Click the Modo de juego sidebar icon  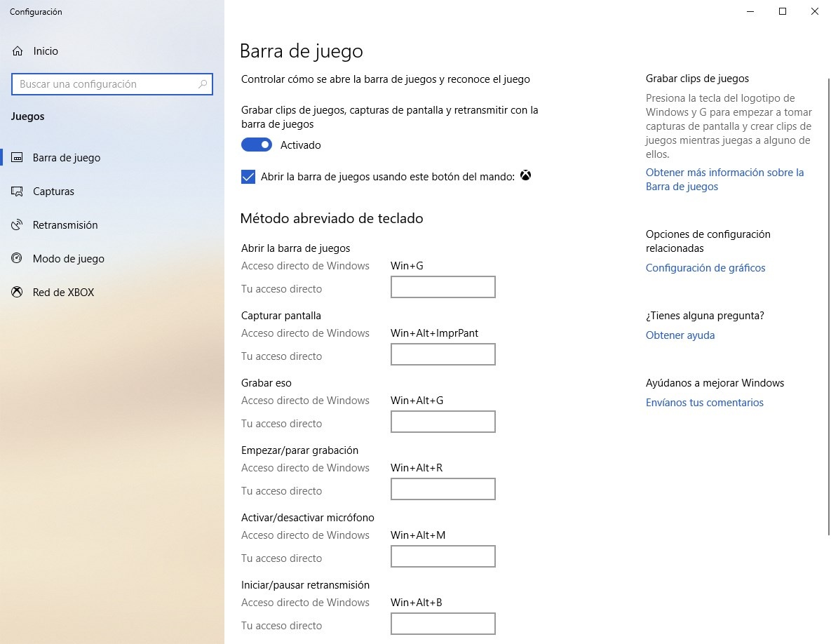(x=17, y=259)
